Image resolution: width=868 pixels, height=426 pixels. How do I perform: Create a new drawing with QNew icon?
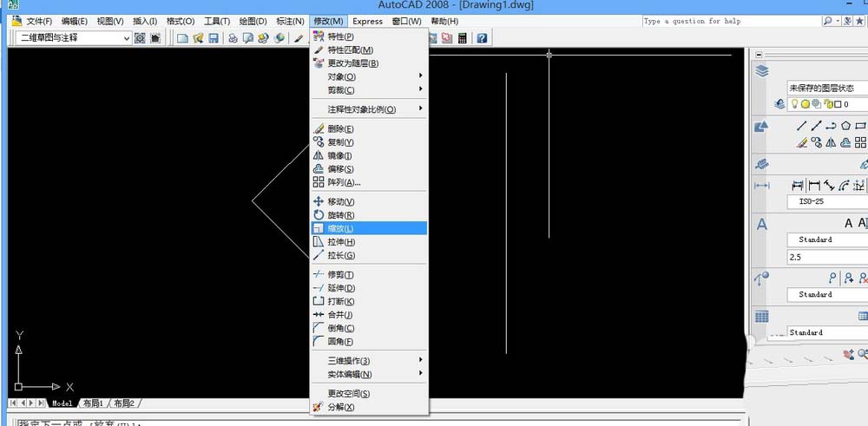pyautogui.click(x=182, y=38)
